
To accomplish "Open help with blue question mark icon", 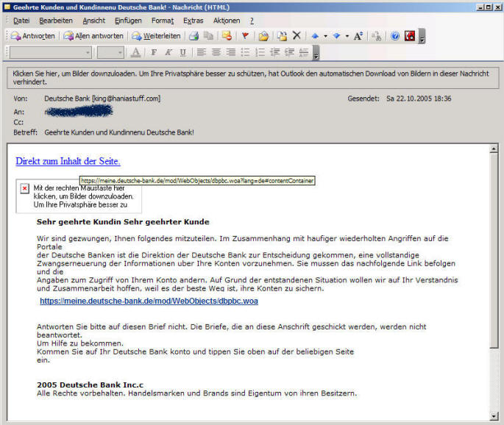I will coord(395,36).
